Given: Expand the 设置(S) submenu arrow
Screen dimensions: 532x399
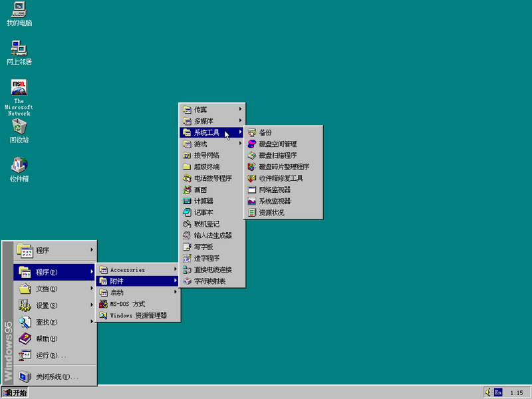Looking at the screenshot, I should point(92,305).
